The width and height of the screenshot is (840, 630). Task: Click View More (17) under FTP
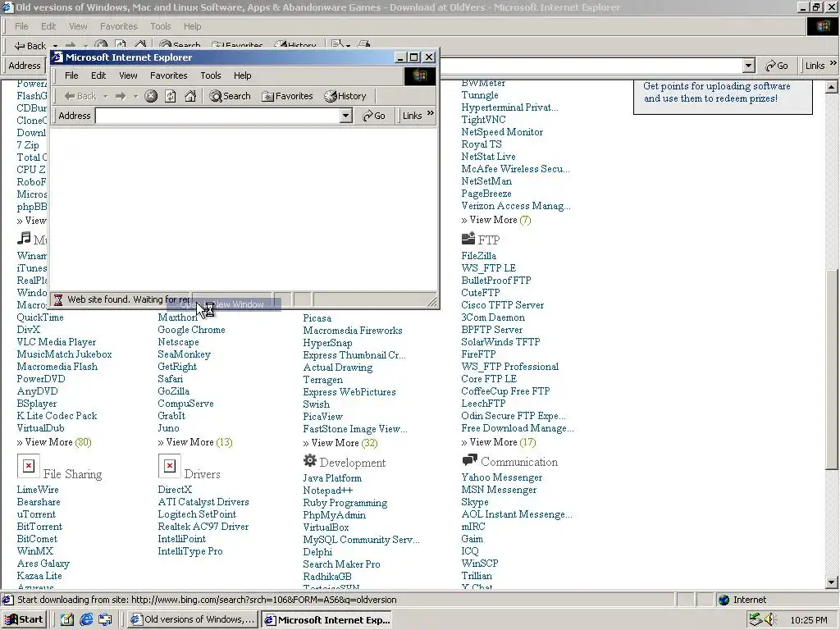coord(498,442)
